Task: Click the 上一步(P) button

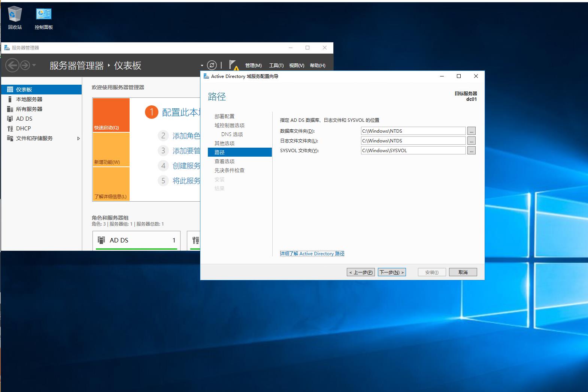Action: [361, 272]
